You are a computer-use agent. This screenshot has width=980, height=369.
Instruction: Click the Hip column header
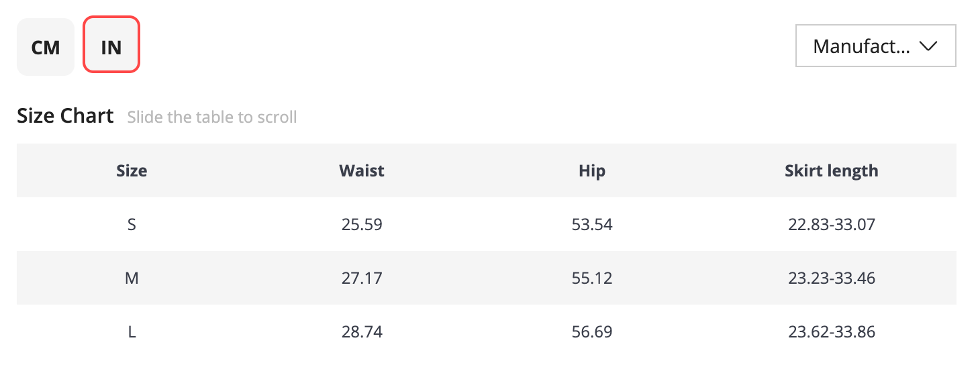point(592,171)
